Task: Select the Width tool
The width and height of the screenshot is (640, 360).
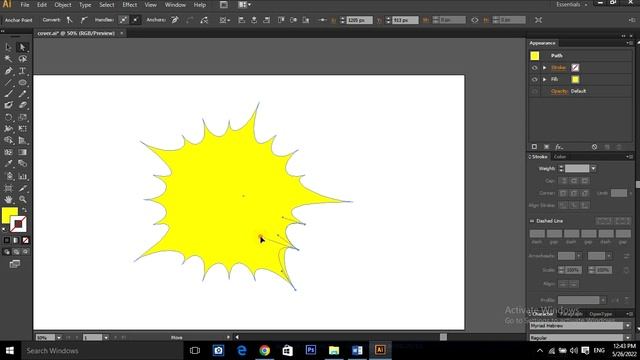Action: point(8,129)
